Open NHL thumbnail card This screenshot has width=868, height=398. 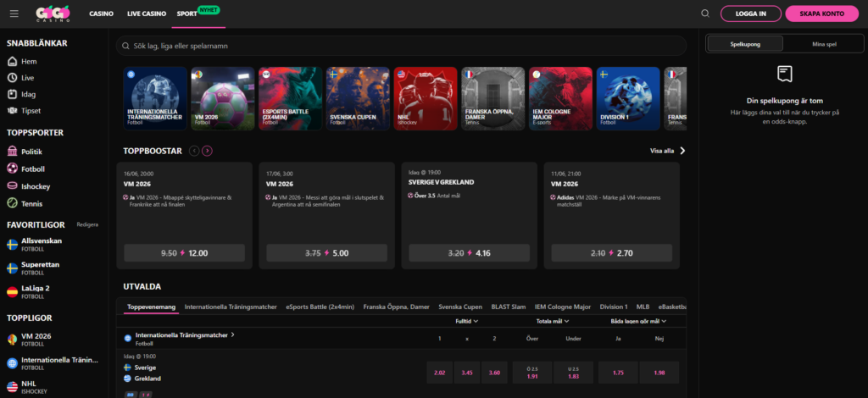(x=426, y=98)
